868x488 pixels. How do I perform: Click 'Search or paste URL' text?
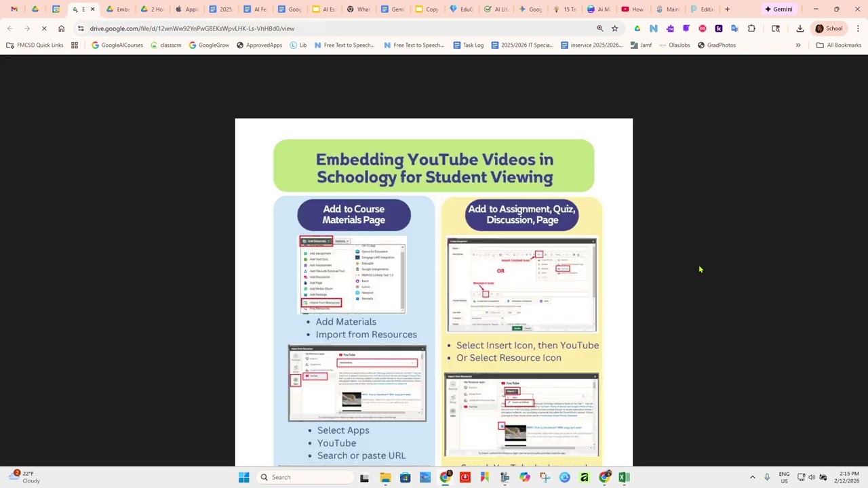(x=361, y=455)
